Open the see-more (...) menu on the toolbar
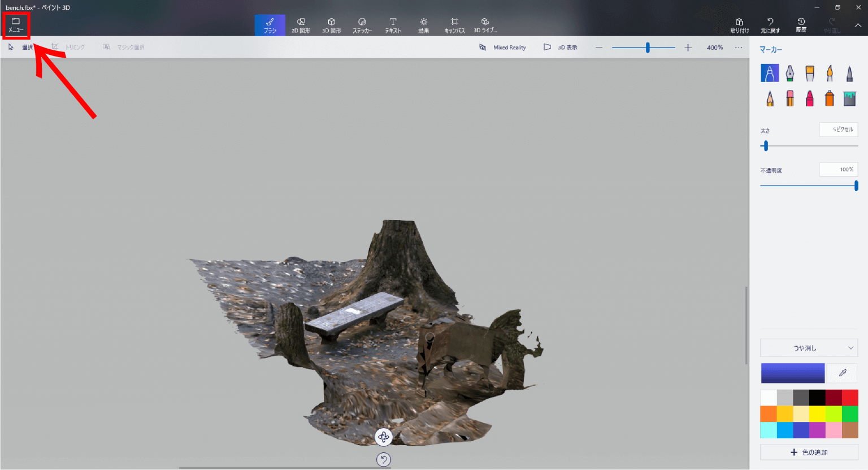The height and width of the screenshot is (470, 868). (x=739, y=48)
